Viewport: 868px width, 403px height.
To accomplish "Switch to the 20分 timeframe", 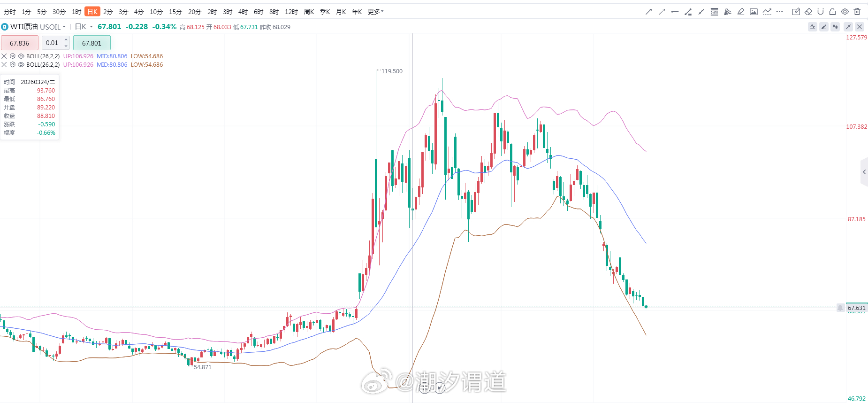I will click(x=195, y=12).
